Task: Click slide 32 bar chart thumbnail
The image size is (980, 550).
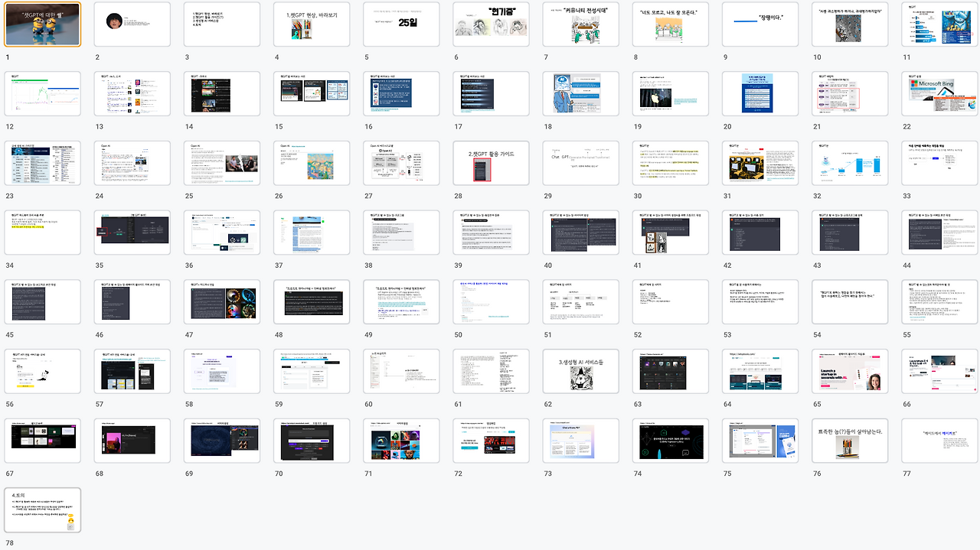Action: 850,163
